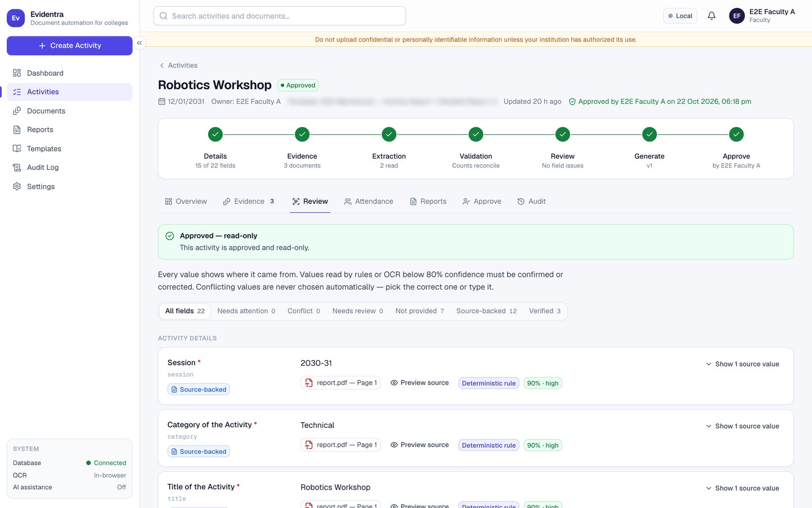
Task: Filter by Conflict fields
Action: point(304,311)
